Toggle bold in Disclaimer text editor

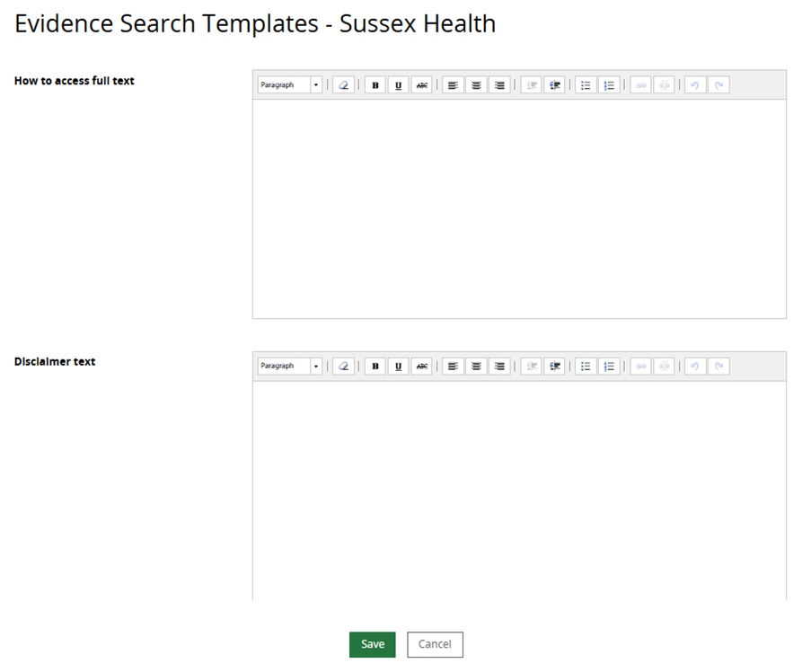click(375, 367)
